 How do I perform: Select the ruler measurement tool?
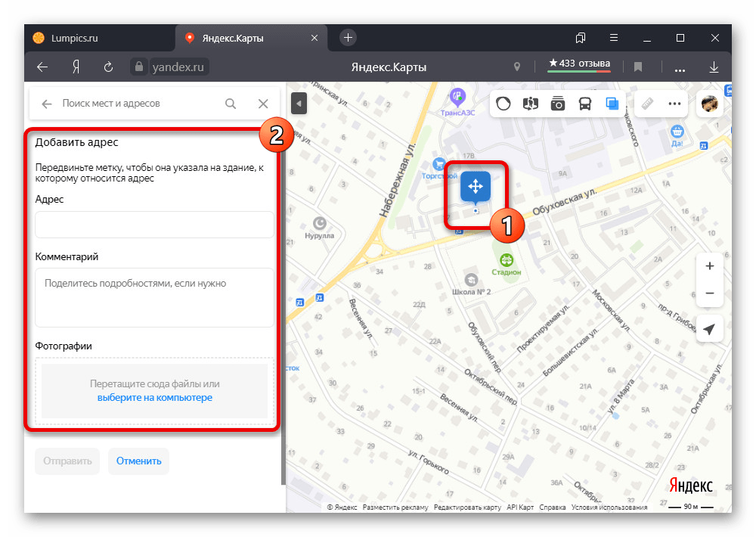(647, 104)
